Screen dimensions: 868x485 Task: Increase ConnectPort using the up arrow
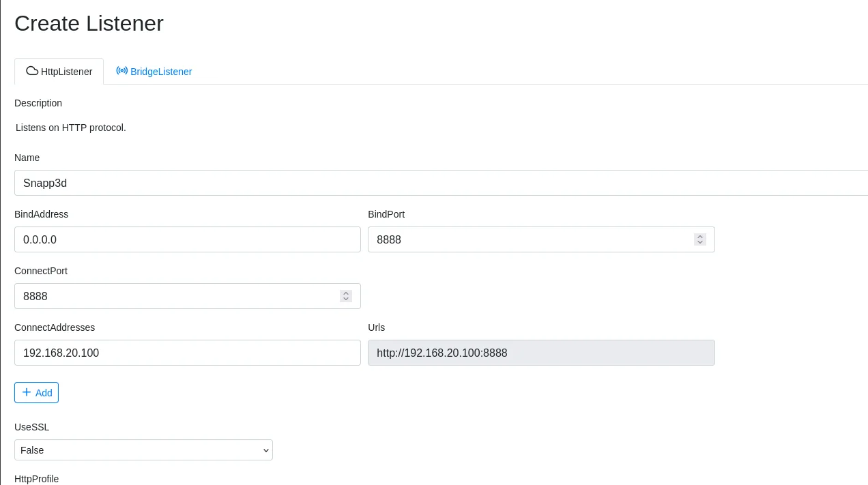coord(346,293)
